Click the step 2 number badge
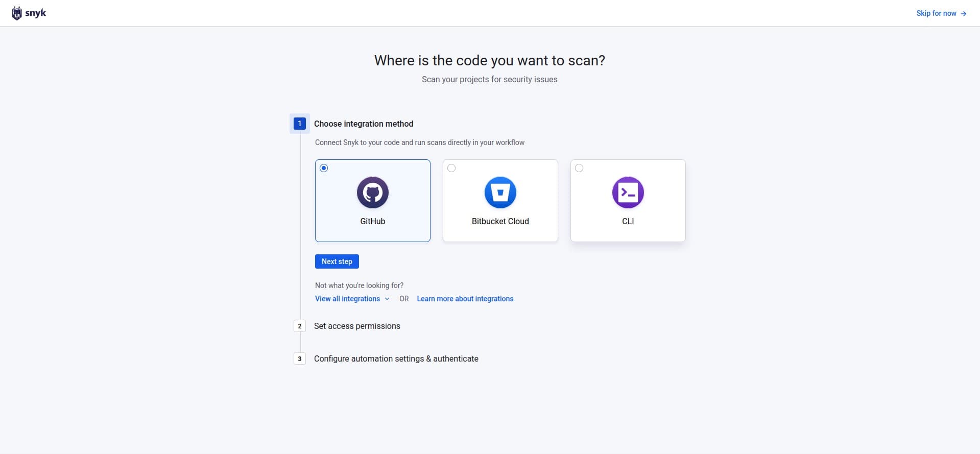 pos(300,326)
